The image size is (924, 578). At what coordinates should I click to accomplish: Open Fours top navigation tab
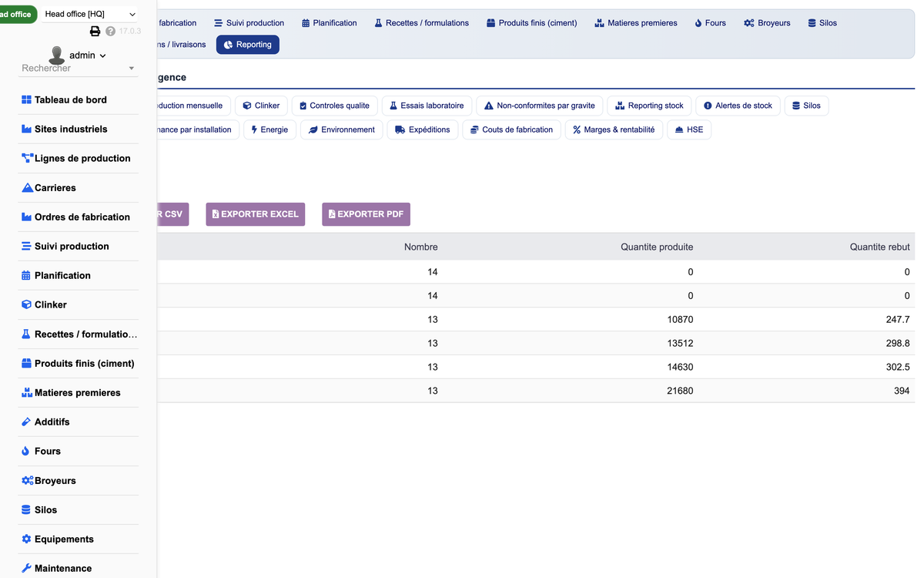pos(710,23)
